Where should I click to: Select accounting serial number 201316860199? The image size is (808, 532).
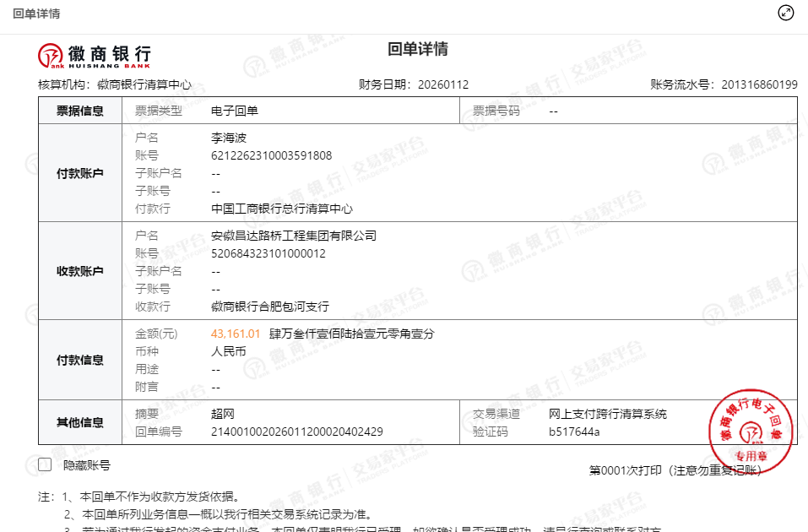(759, 84)
